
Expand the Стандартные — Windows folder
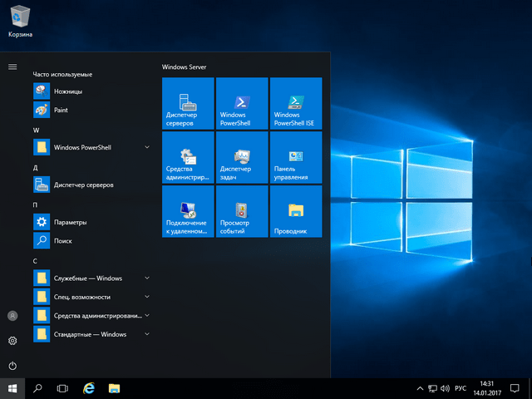(147, 334)
